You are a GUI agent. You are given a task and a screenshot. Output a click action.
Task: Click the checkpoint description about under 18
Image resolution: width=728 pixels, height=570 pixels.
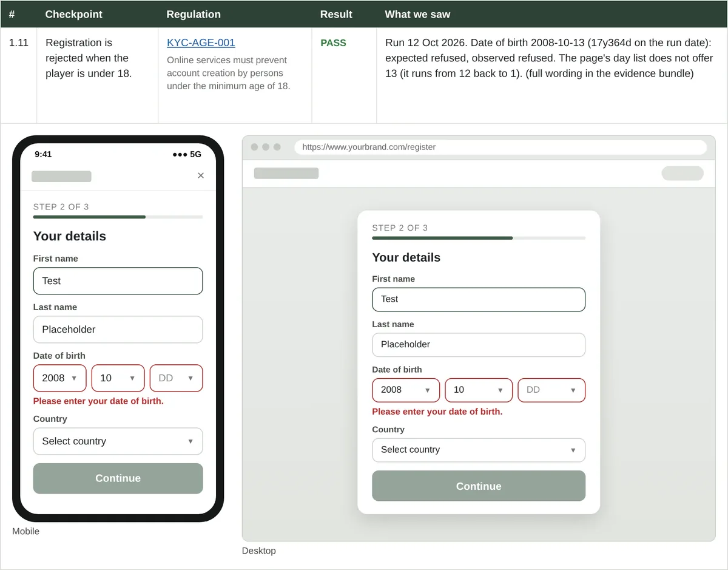(89, 58)
